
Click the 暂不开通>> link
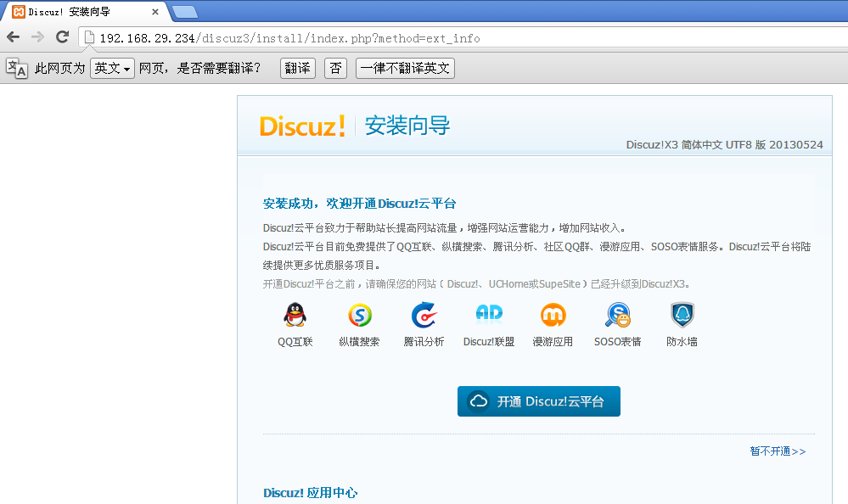pos(778,451)
